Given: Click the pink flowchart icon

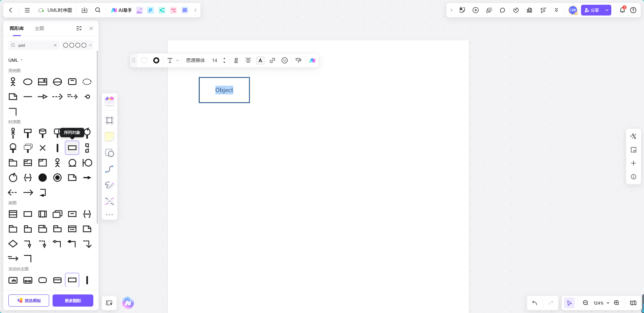Looking at the screenshot, I should coord(173,10).
